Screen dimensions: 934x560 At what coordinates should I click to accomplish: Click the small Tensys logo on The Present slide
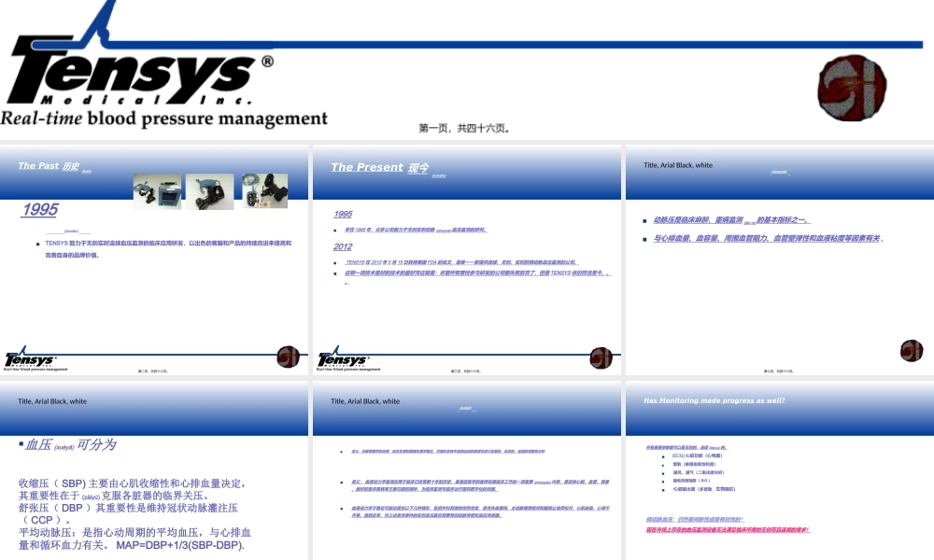pos(343,359)
